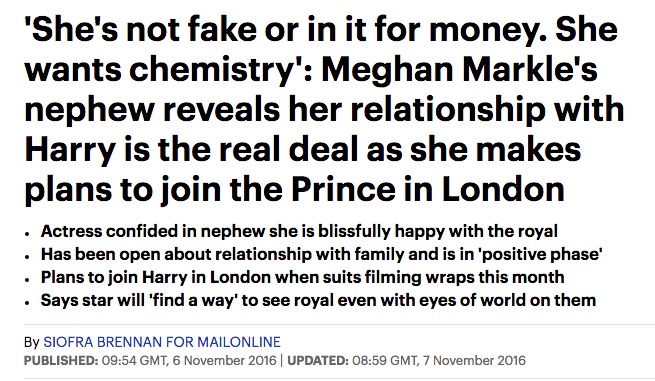Click the bullet dot before 'Actress confided'
Viewport: 655px width, 381px height.
pos(27,234)
